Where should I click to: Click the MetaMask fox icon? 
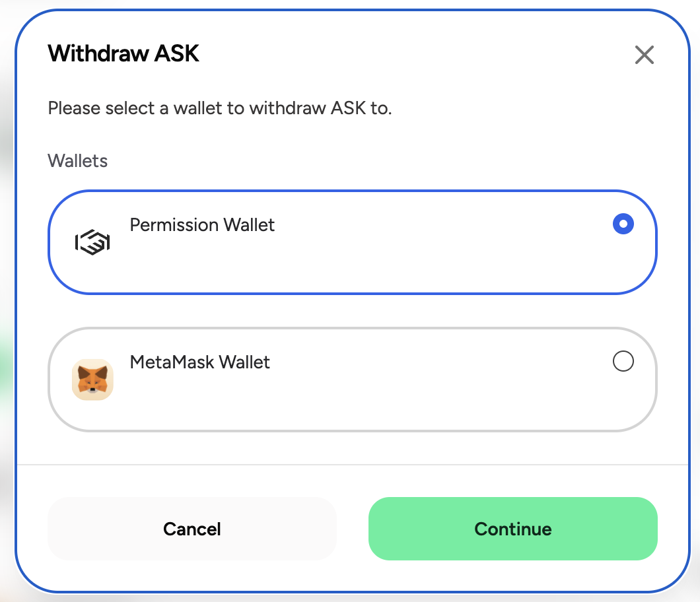coord(92,380)
